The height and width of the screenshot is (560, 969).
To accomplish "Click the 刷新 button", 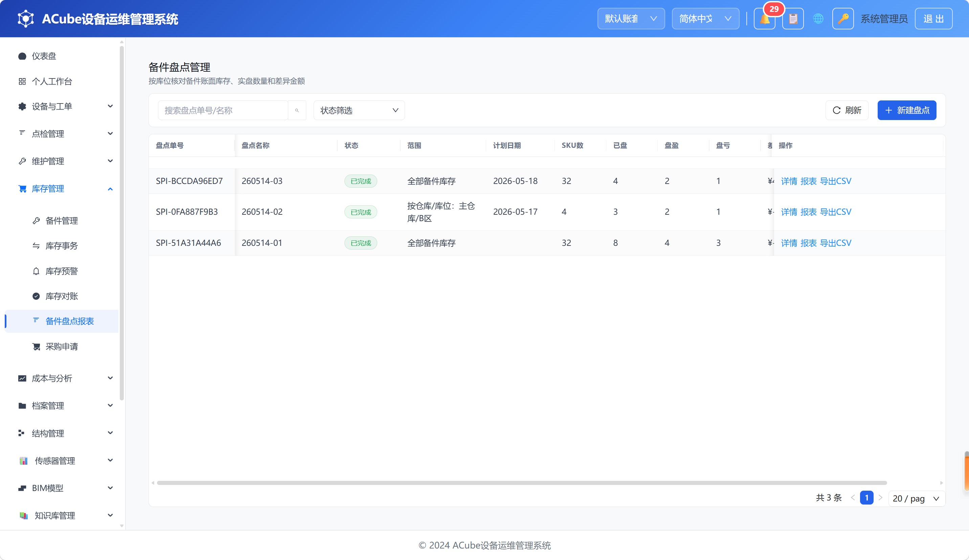I will click(x=847, y=110).
